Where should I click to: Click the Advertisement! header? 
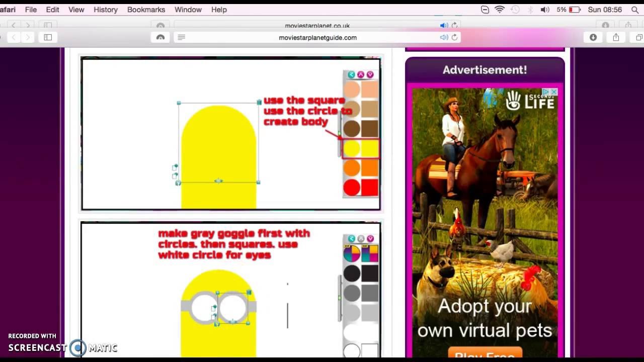tap(485, 70)
